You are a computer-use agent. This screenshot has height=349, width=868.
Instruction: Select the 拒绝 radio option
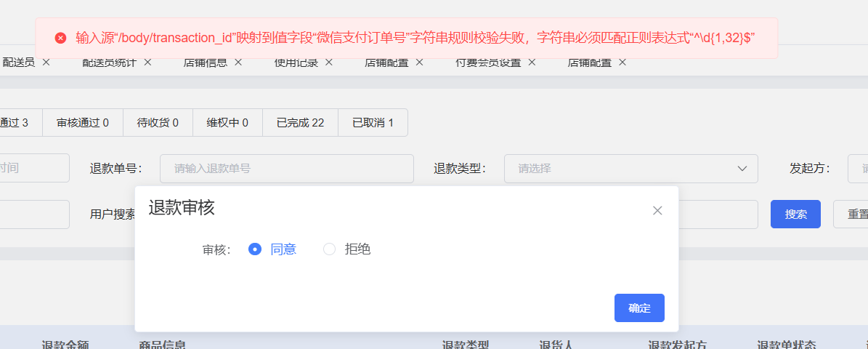tap(347, 249)
